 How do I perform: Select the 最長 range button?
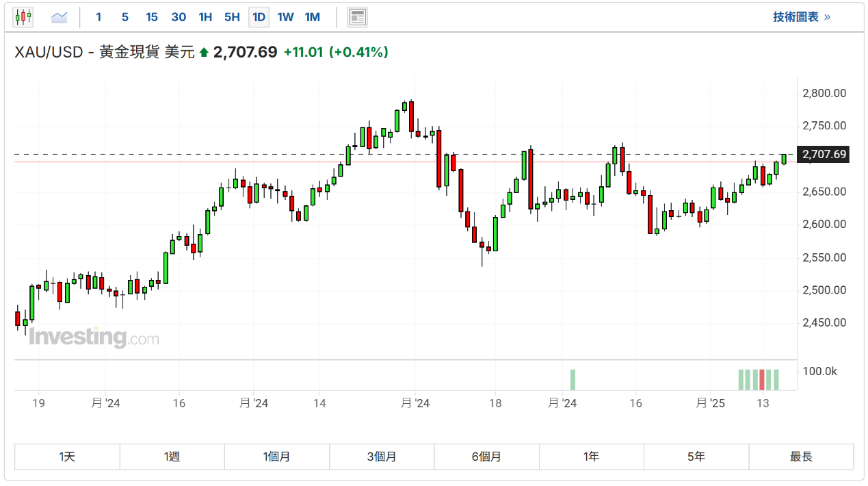(x=801, y=457)
